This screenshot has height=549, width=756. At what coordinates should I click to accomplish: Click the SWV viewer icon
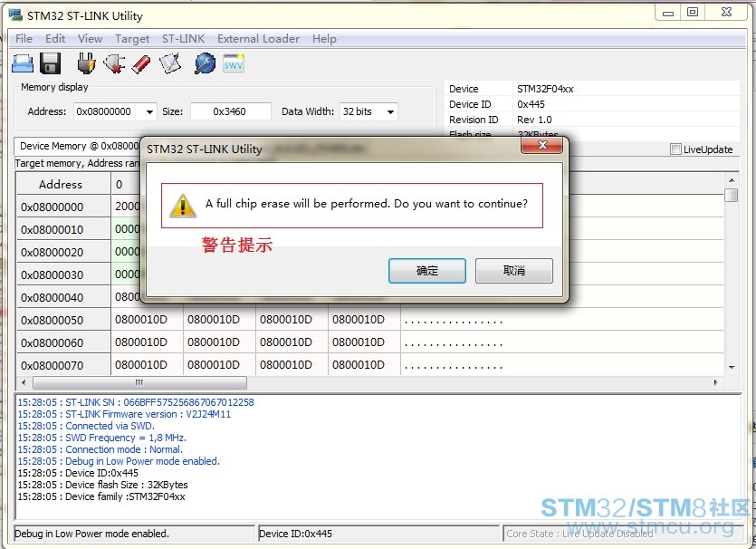[x=234, y=63]
